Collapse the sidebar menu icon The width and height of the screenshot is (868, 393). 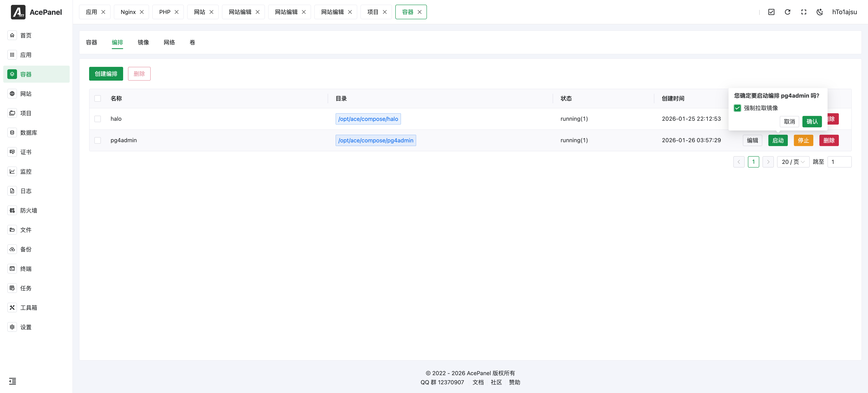[13, 381]
